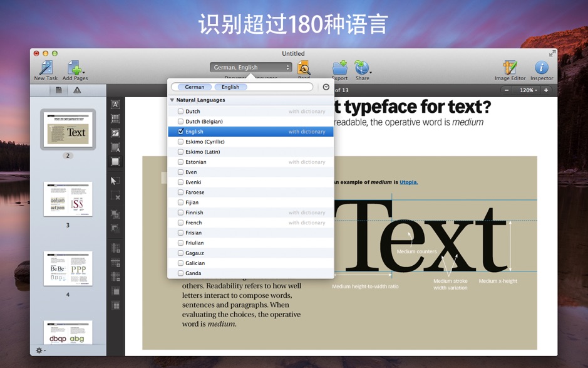The image size is (588, 368).
Task: Collapse the Natural Languages section
Action: pyautogui.click(x=172, y=99)
